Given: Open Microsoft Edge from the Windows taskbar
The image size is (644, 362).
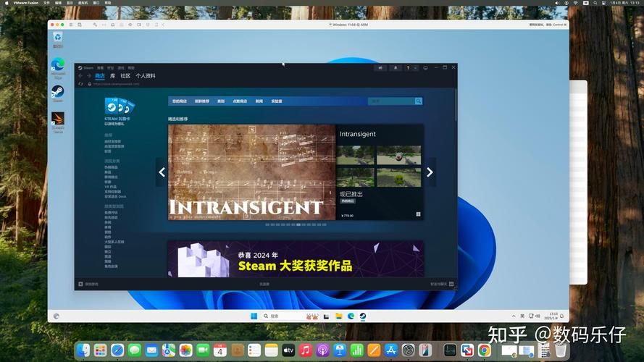Looking at the screenshot, I should (x=351, y=316).
